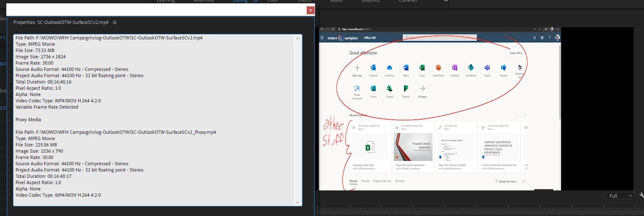Click the SurfaceSCv2_Proxy.mp4 file path line
The image size is (644, 216).
[116, 132]
